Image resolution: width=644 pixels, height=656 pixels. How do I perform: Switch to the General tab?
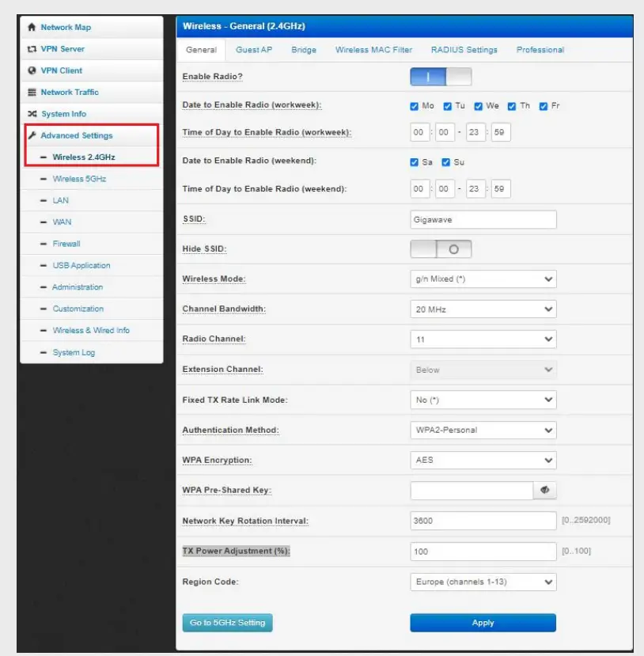pyautogui.click(x=201, y=50)
